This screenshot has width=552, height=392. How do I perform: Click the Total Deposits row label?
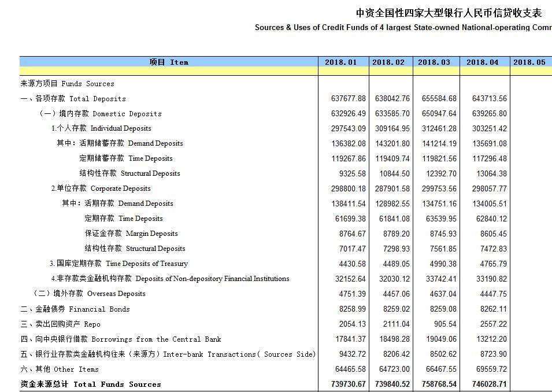[x=73, y=99]
